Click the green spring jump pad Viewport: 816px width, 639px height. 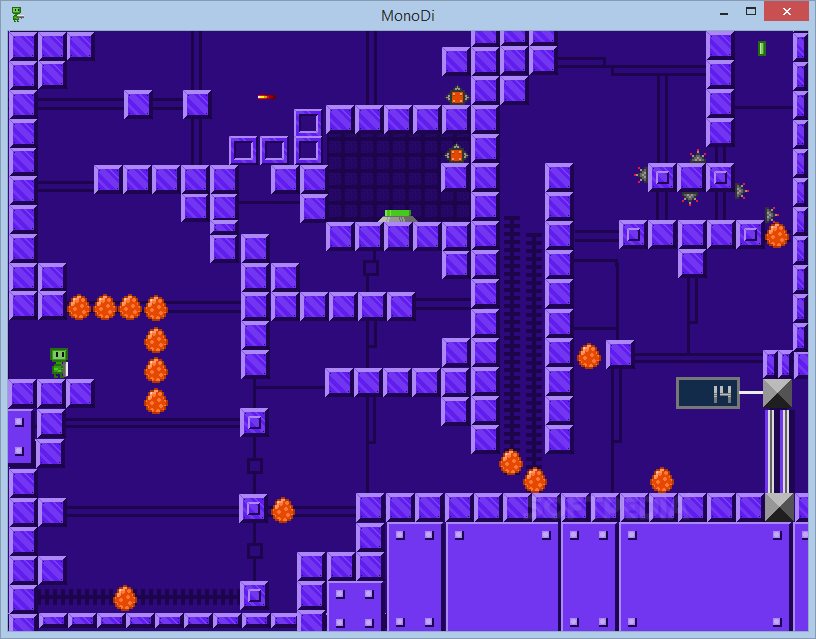tap(398, 216)
